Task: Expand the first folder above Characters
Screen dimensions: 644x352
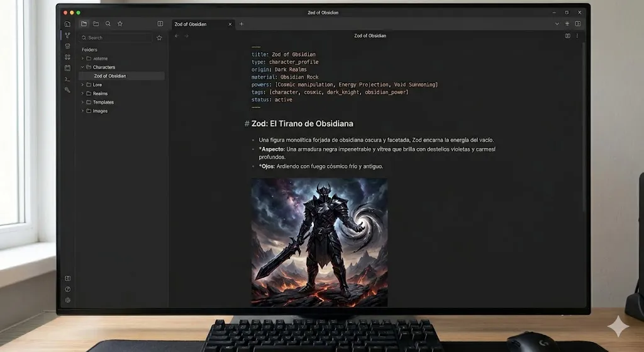Action: [82, 59]
